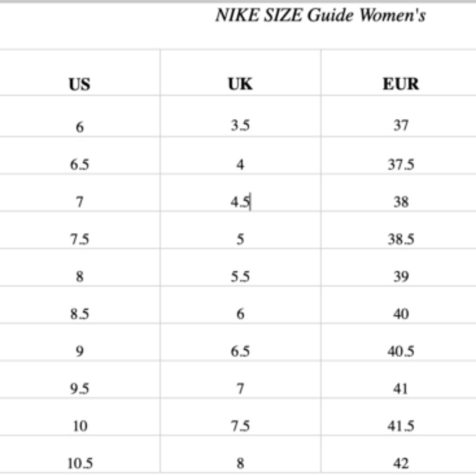Click the US 7.5 cell

pyautogui.click(x=79, y=239)
